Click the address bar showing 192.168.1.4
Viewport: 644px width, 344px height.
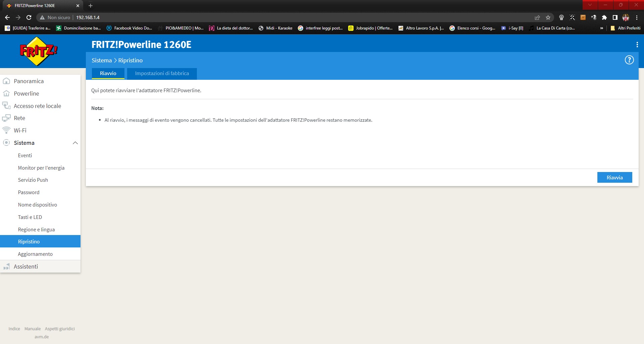coord(295,17)
